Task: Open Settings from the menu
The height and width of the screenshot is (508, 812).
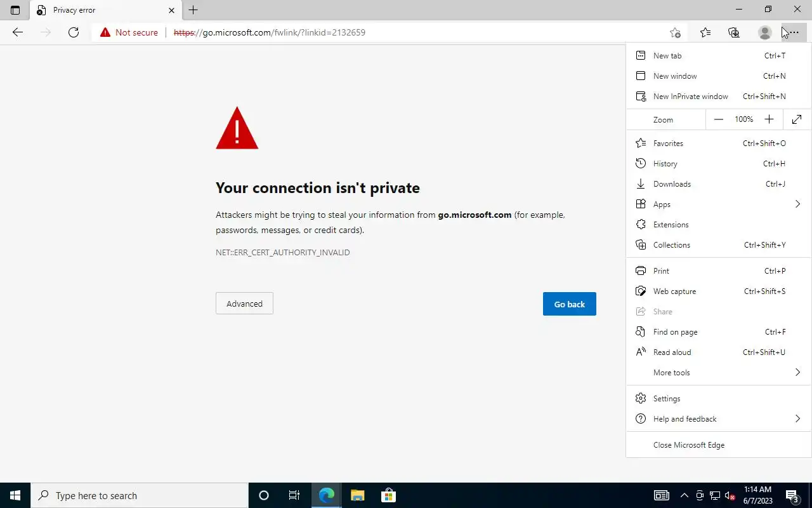Action: point(719,399)
